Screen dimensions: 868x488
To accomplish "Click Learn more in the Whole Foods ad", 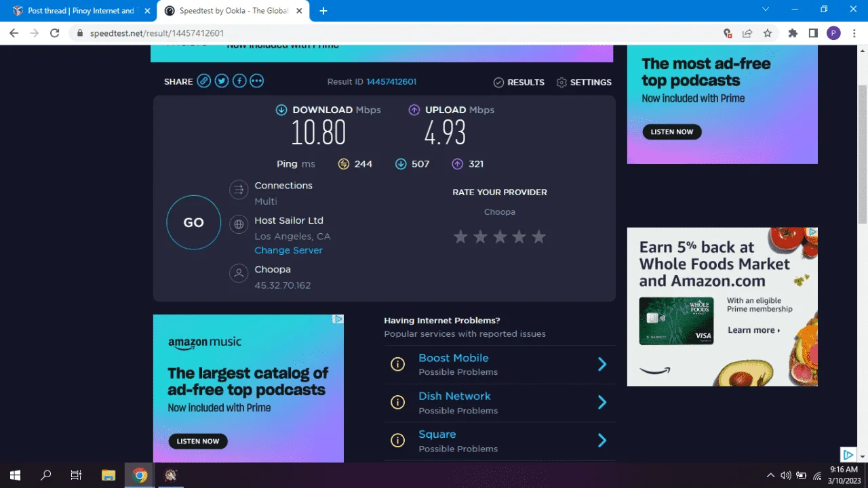I will click(753, 330).
